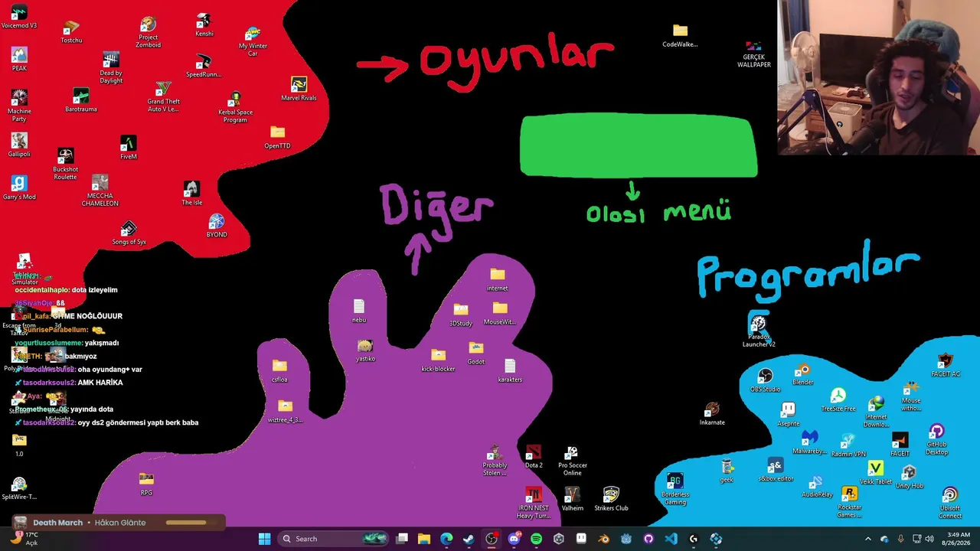Switch to Discord in the taskbar
This screenshot has width=980, height=551.
pos(514,539)
